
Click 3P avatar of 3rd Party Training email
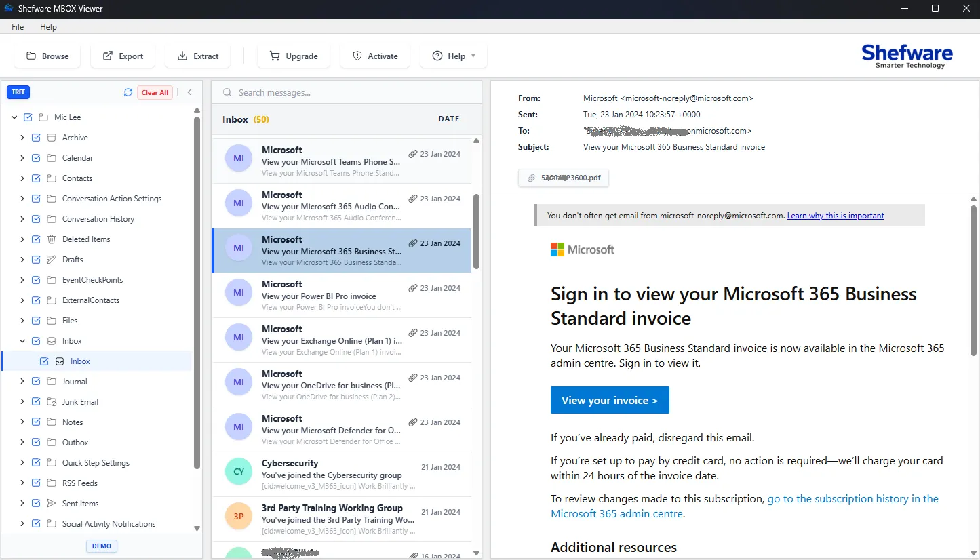click(x=239, y=517)
